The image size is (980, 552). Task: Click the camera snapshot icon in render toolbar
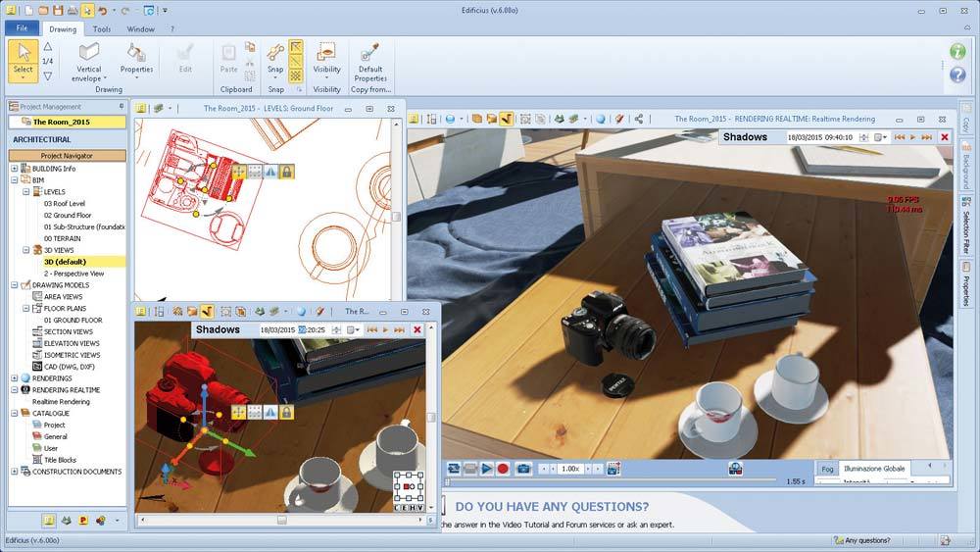point(523,469)
